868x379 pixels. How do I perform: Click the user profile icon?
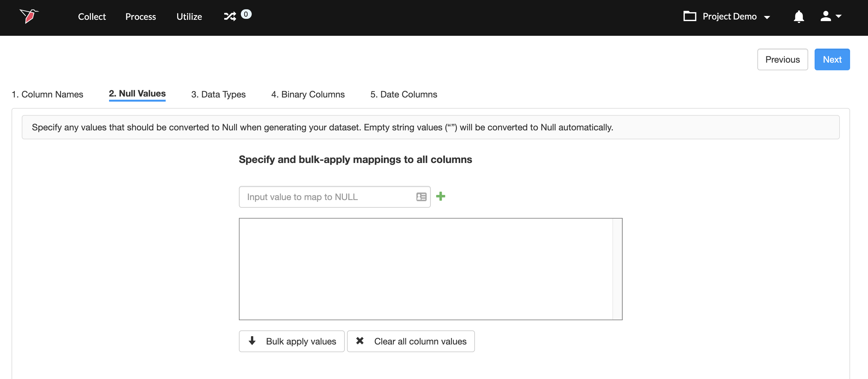pyautogui.click(x=825, y=16)
